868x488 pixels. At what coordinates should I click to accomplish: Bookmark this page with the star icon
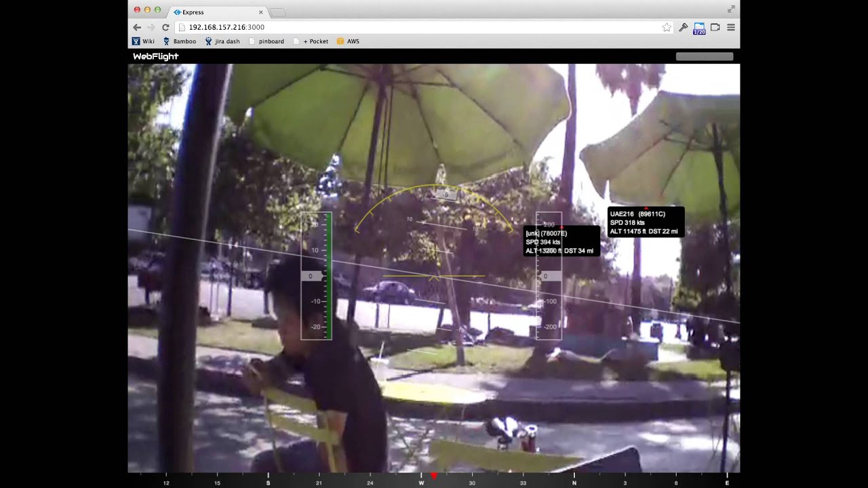tap(667, 27)
